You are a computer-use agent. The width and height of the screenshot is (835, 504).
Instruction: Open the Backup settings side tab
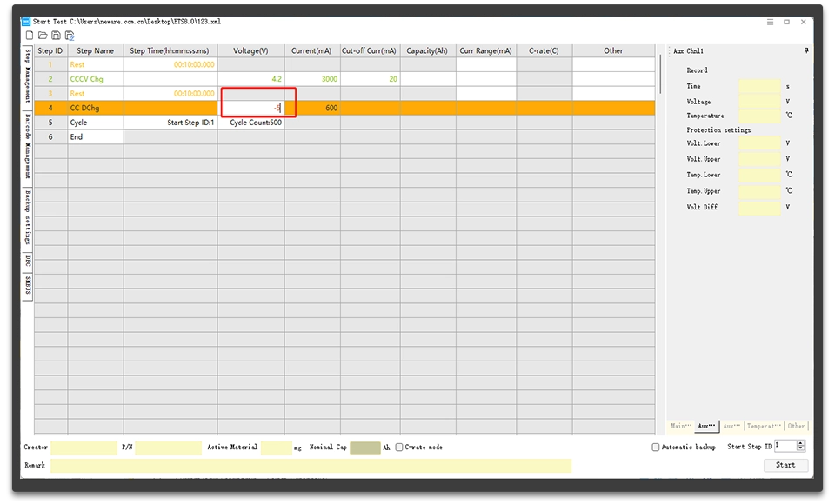[x=28, y=217]
